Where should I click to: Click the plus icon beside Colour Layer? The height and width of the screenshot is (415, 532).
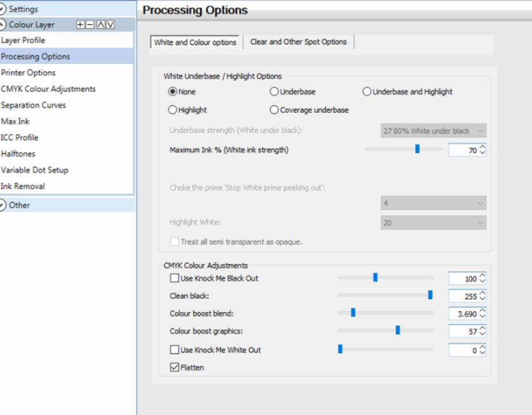pyautogui.click(x=80, y=25)
